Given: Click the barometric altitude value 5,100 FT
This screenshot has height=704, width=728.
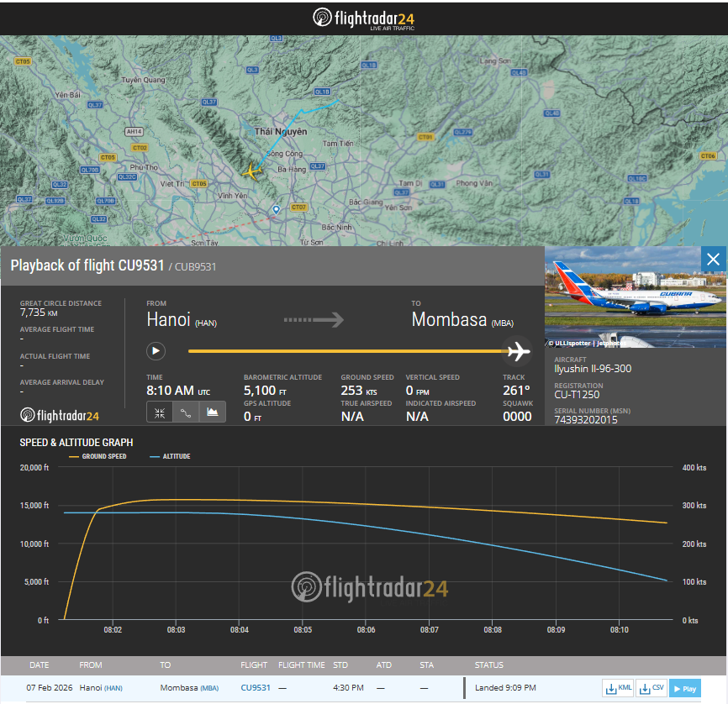Looking at the screenshot, I should point(265,391).
